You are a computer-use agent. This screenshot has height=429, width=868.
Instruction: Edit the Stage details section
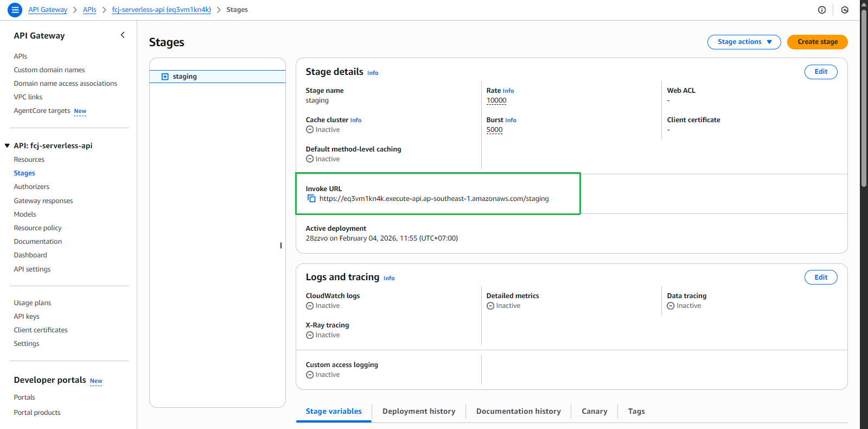[x=821, y=72]
